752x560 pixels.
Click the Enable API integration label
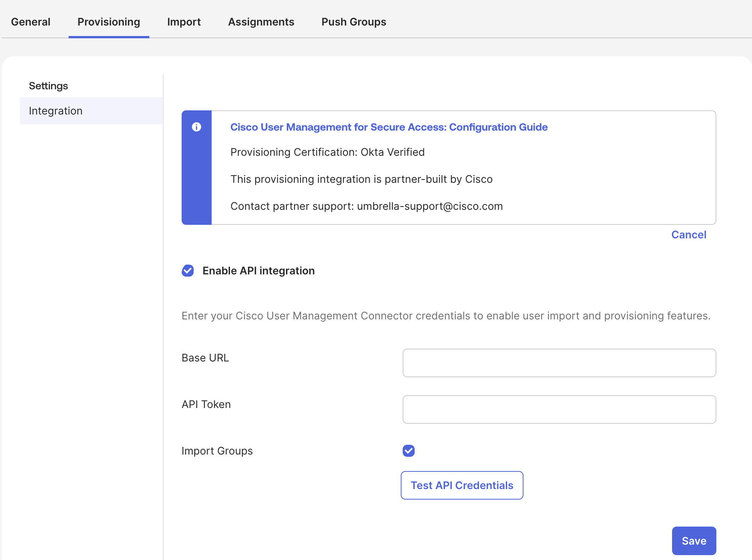tap(259, 271)
